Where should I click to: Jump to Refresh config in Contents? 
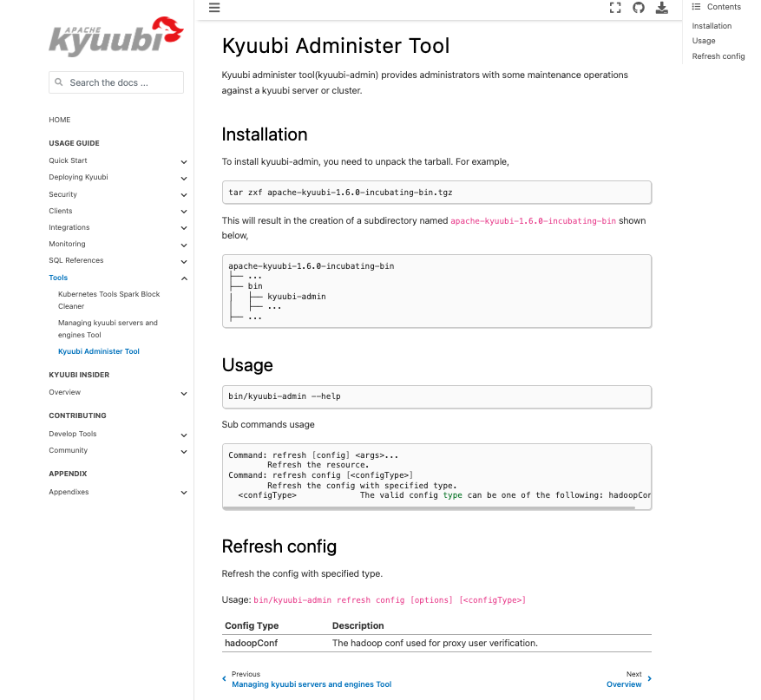click(x=718, y=56)
